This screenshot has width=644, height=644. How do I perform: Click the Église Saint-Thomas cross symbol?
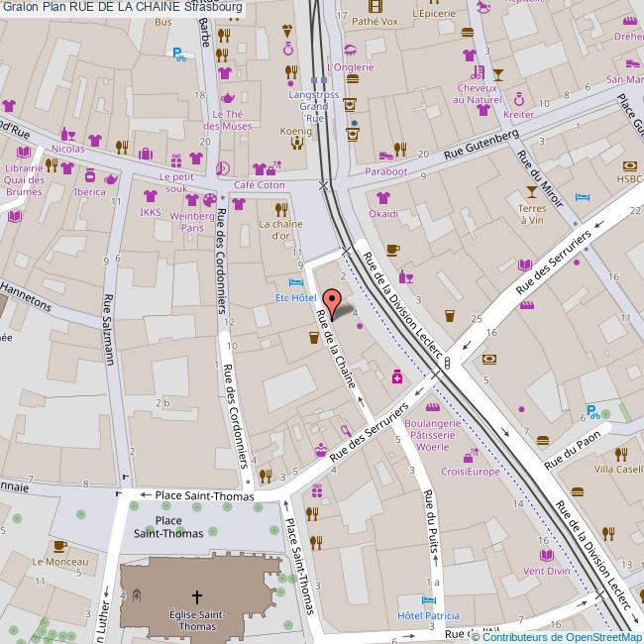[196, 596]
